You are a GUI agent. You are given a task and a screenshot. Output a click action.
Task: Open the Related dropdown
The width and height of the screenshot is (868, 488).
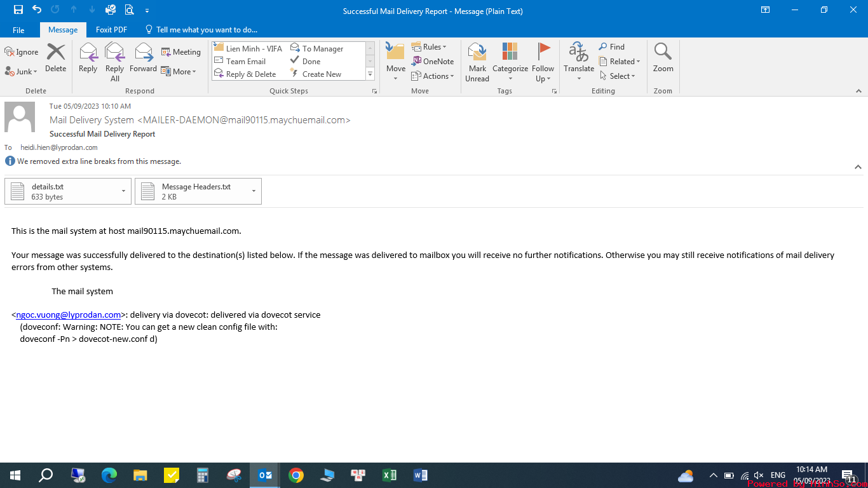[x=620, y=62]
